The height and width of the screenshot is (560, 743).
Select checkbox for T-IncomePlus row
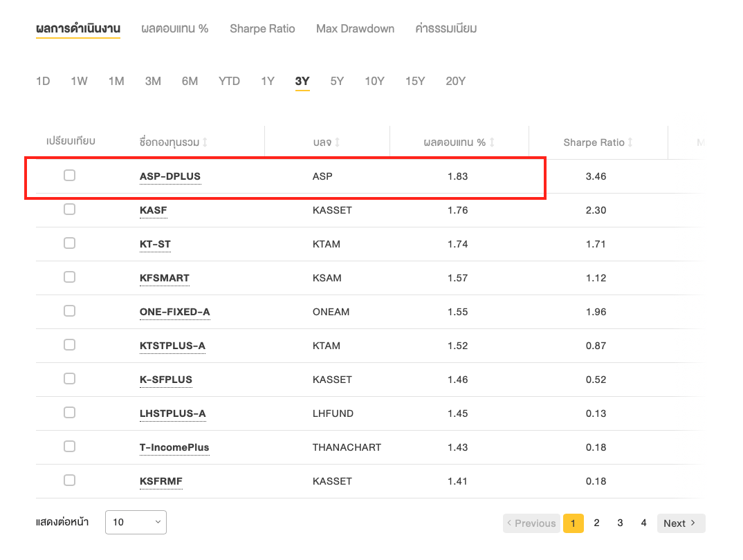click(x=69, y=447)
